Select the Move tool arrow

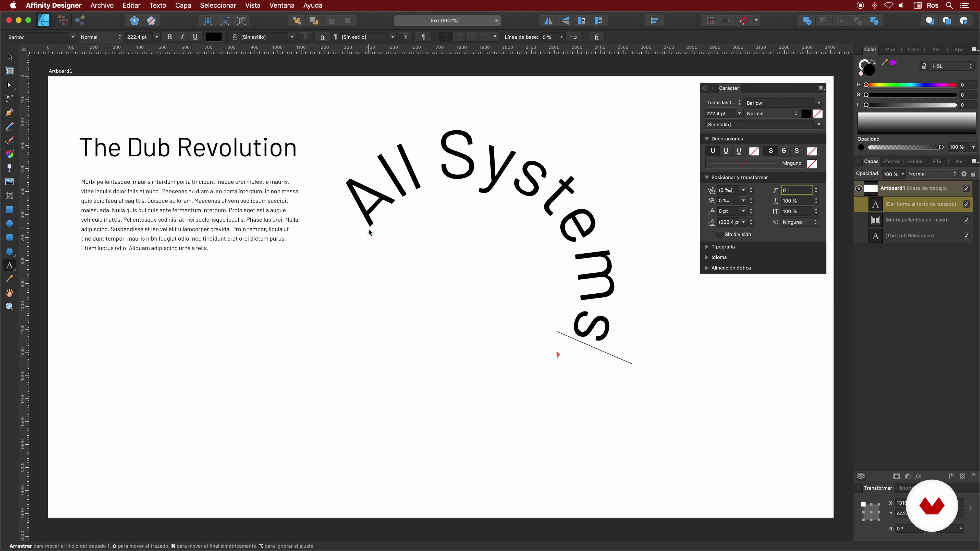click(9, 57)
